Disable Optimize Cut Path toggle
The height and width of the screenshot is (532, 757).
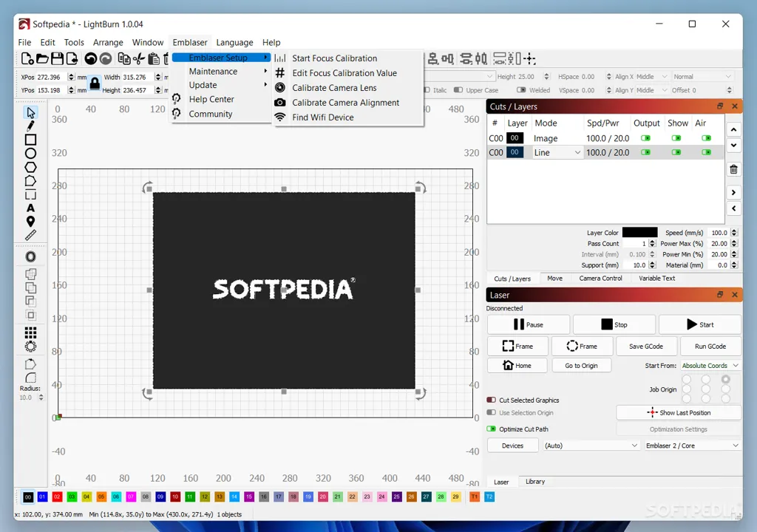(x=491, y=429)
